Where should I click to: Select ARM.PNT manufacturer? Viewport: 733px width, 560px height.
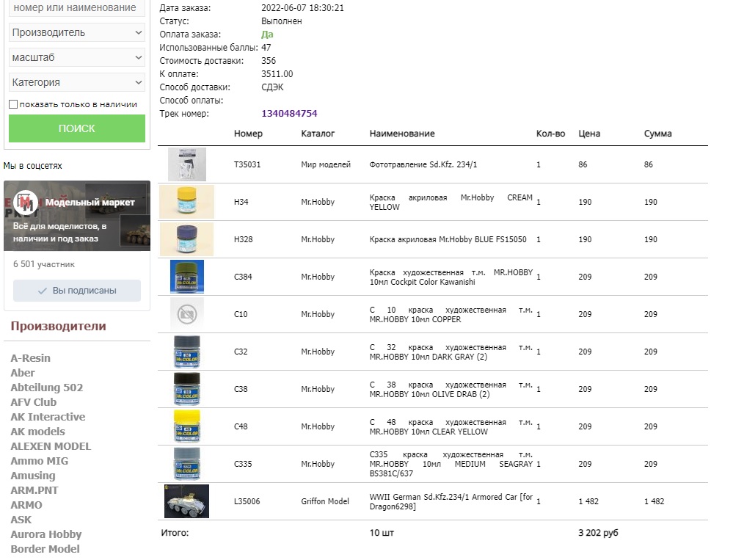click(x=34, y=490)
